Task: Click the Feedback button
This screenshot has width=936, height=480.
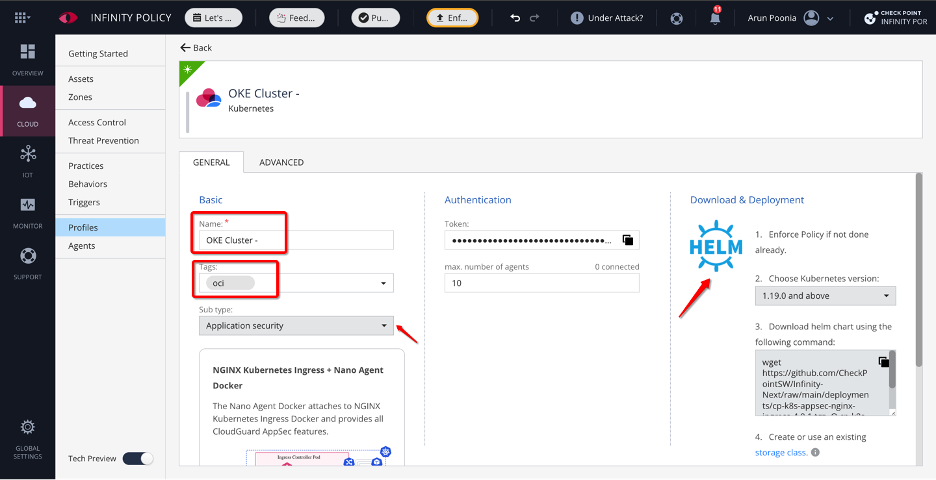Action: pos(297,18)
